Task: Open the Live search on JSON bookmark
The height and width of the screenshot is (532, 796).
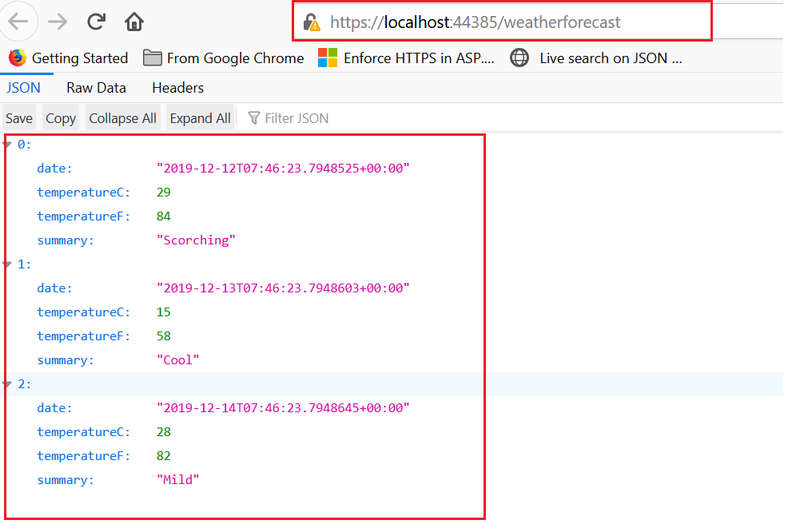Action: coord(597,58)
